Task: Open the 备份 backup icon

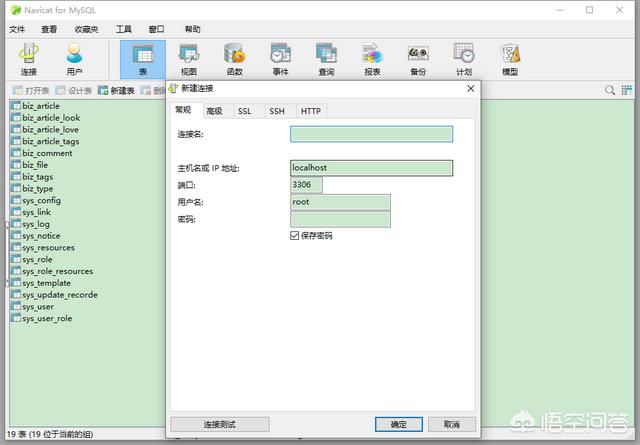Action: pos(418,60)
